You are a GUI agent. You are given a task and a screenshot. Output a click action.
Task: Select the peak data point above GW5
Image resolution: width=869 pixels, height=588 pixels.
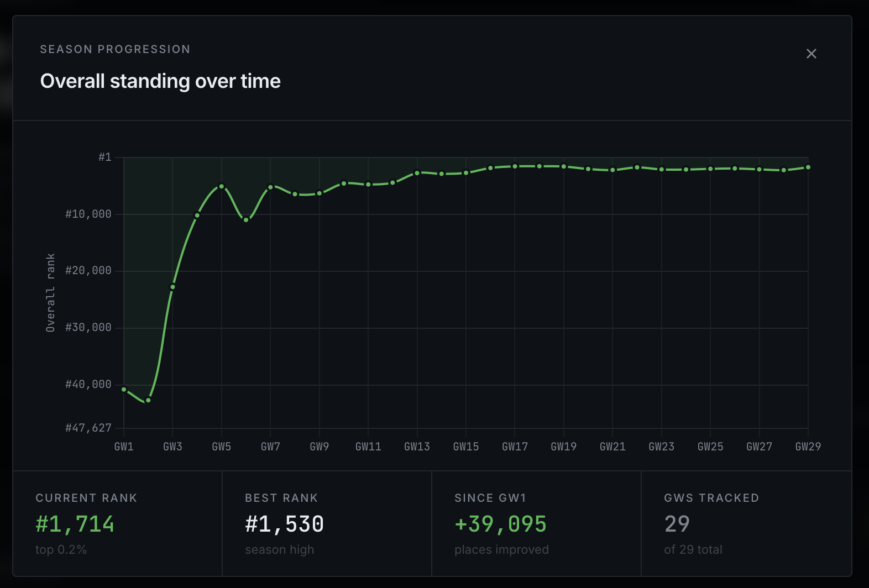pos(222,186)
